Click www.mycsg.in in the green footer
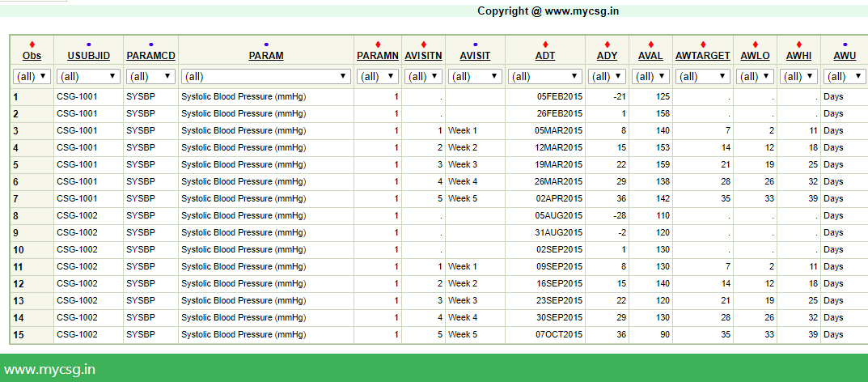Viewport: 868px width, 382px height. 49,370
